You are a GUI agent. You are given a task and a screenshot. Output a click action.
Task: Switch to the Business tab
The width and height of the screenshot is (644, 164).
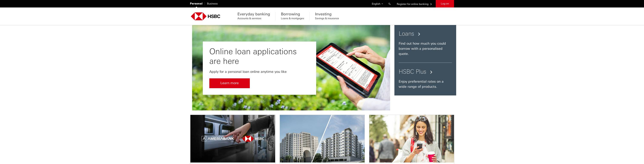pyautogui.click(x=212, y=3)
